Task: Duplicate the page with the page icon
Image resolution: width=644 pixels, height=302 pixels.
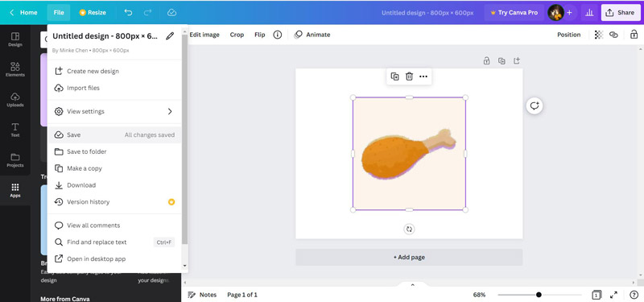Action: [502, 61]
